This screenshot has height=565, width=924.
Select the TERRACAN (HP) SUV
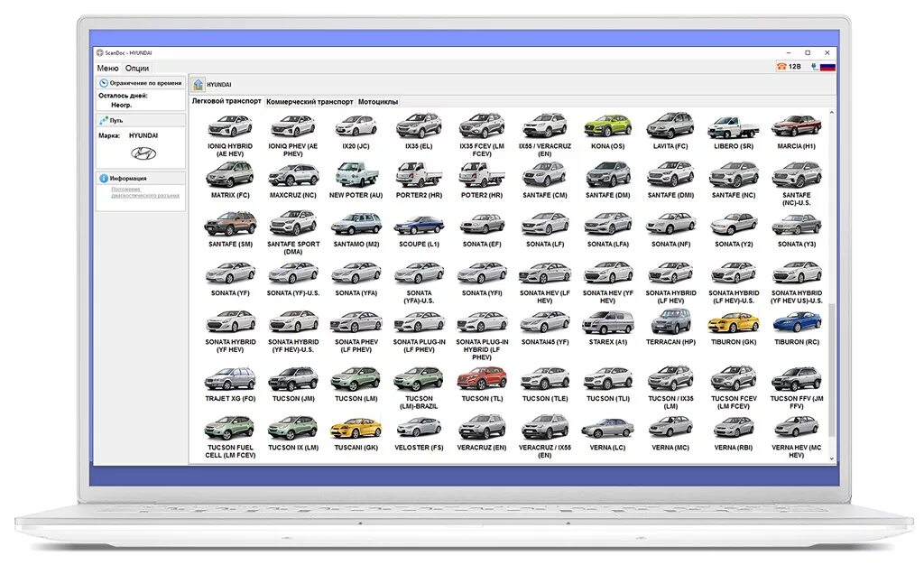(670, 327)
